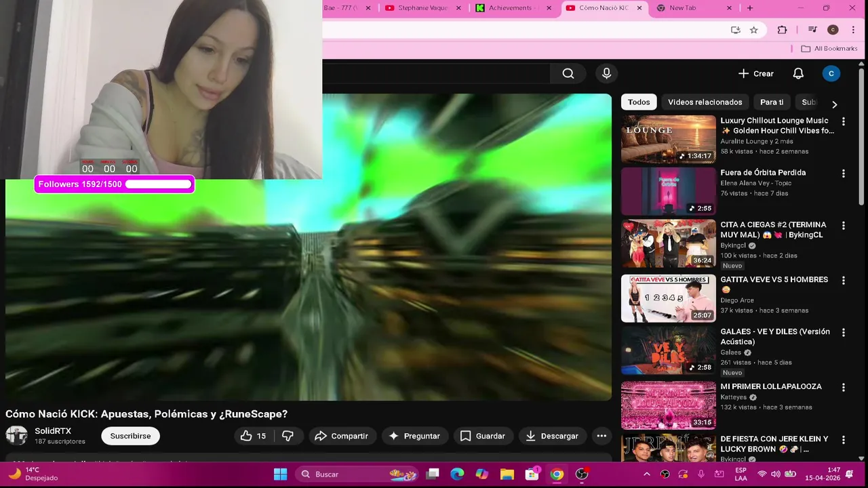Open OBS Studio from the taskbar
Screen dimensions: 868x488
[x=582, y=474]
